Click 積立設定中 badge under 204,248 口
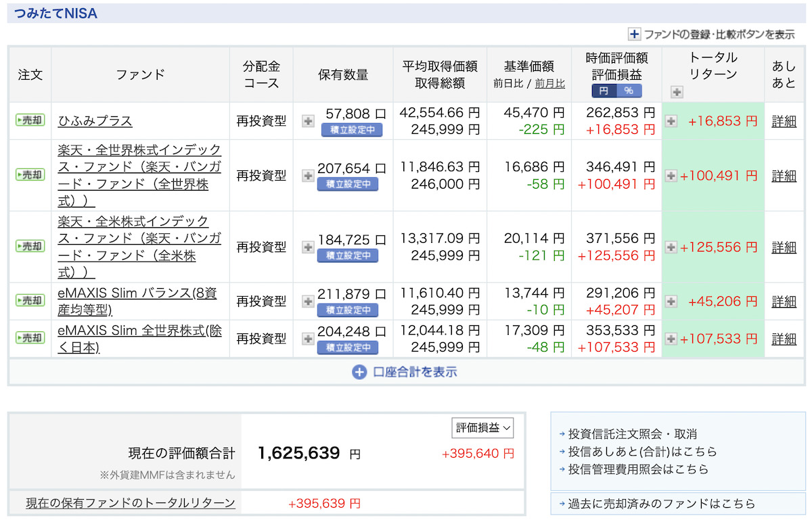Screen dimensions: 812x520 (348, 348)
